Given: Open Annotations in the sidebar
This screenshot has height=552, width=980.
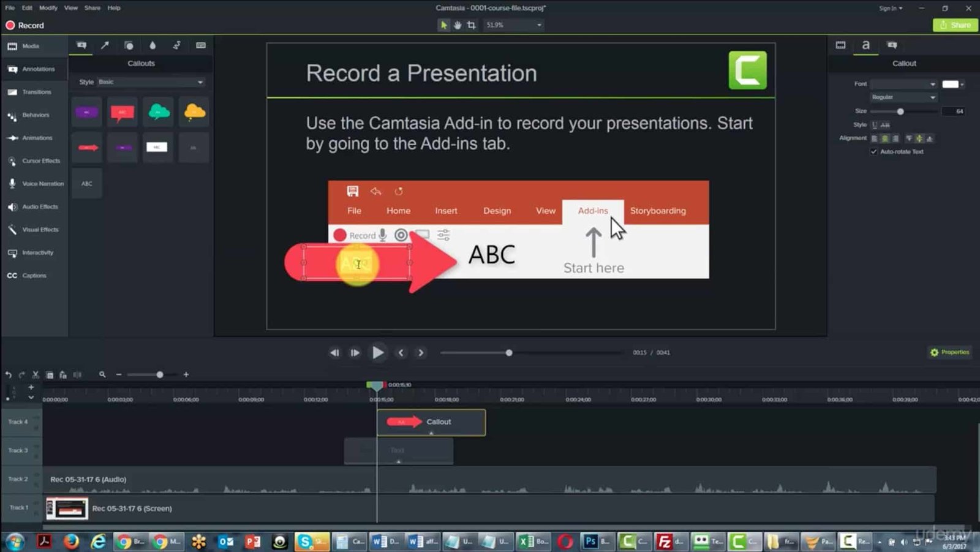Looking at the screenshot, I should click(34, 69).
